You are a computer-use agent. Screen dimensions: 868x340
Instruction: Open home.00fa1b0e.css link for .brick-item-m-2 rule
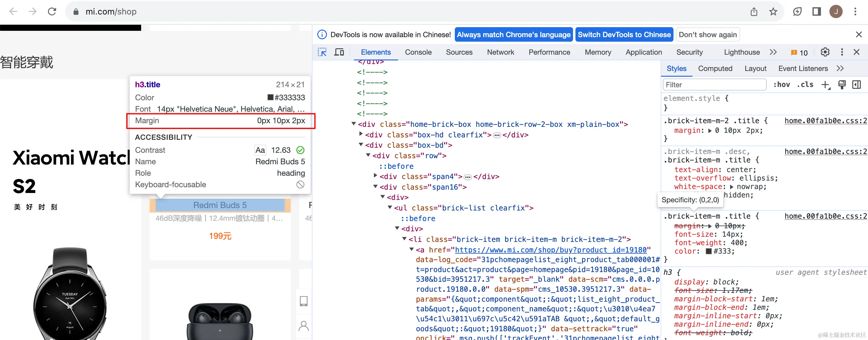[825, 121]
